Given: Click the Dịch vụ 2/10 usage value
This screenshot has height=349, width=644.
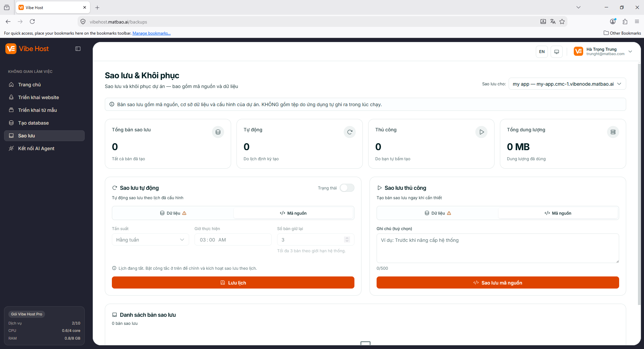Looking at the screenshot, I should (x=76, y=323).
